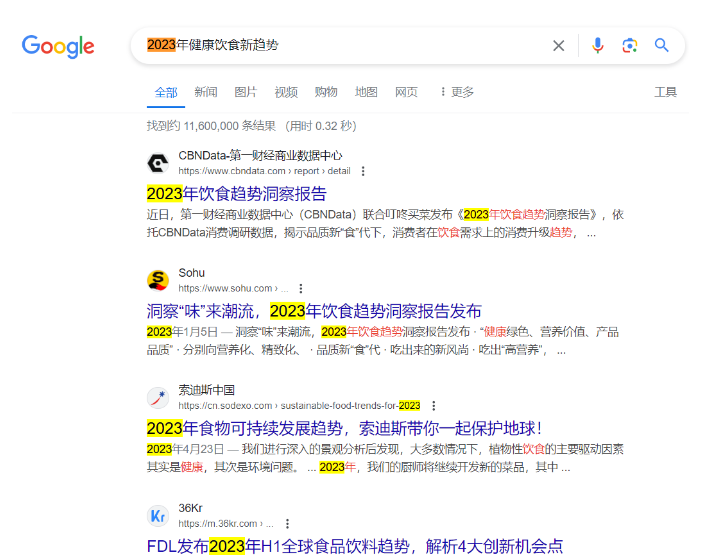Open more options for Sohu result

point(300,288)
